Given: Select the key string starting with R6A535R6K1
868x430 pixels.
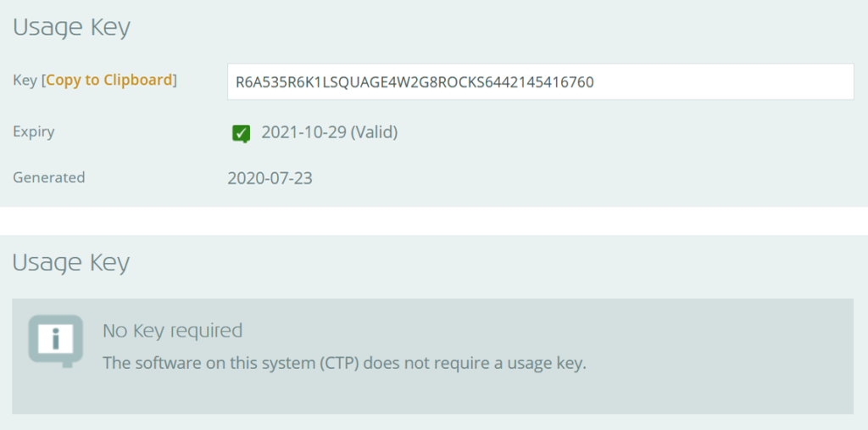Looking at the screenshot, I should pyautogui.click(x=415, y=82).
